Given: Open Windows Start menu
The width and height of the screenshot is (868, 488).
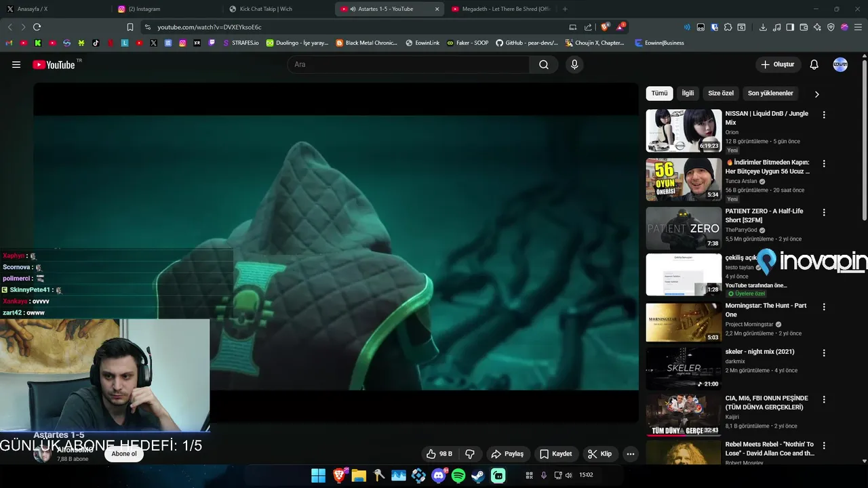Looking at the screenshot, I should (x=318, y=476).
